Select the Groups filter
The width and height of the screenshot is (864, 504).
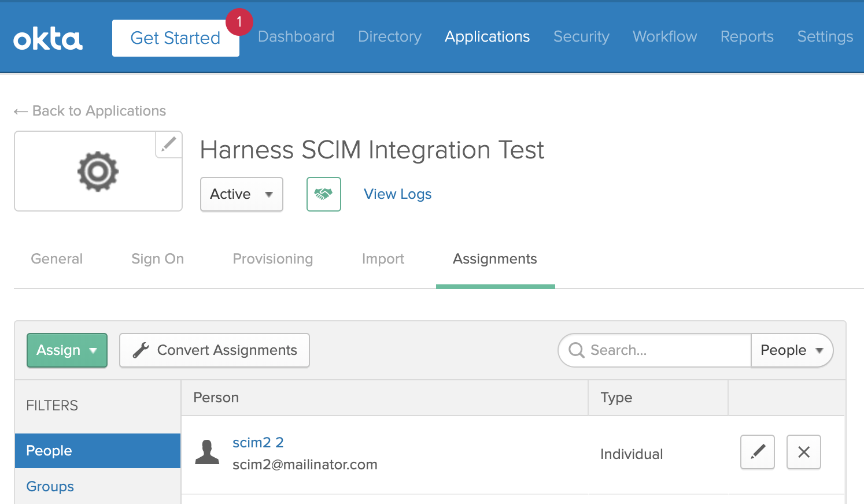(x=50, y=487)
